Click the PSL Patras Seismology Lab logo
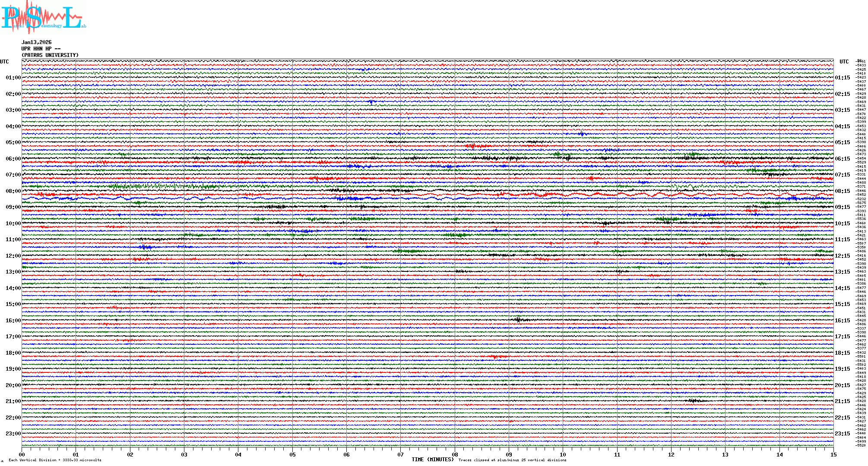 (43, 17)
